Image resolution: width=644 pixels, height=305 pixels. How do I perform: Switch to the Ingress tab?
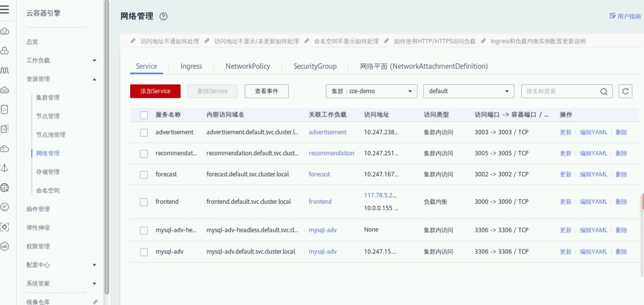(x=192, y=66)
